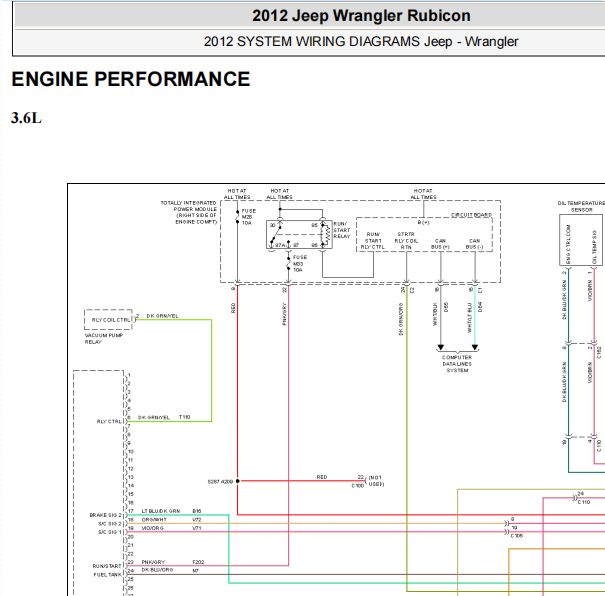Screen dimensions: 605x596
Task: Click the "BRAKE SIG 2" pin label
Action: [105, 515]
